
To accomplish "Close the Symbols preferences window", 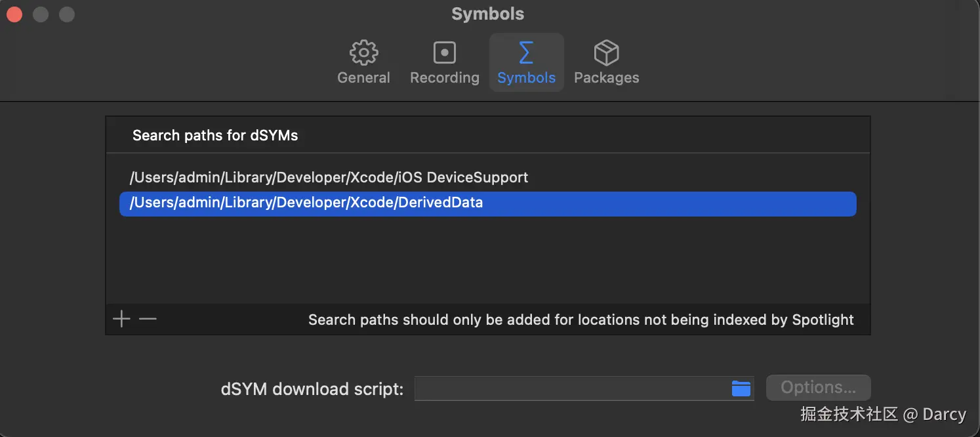I will (x=14, y=14).
